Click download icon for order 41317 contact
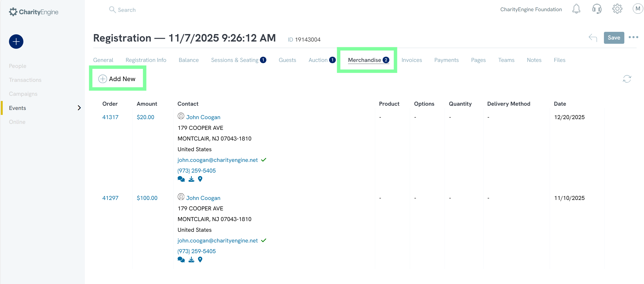This screenshot has width=644, height=284. tap(191, 179)
